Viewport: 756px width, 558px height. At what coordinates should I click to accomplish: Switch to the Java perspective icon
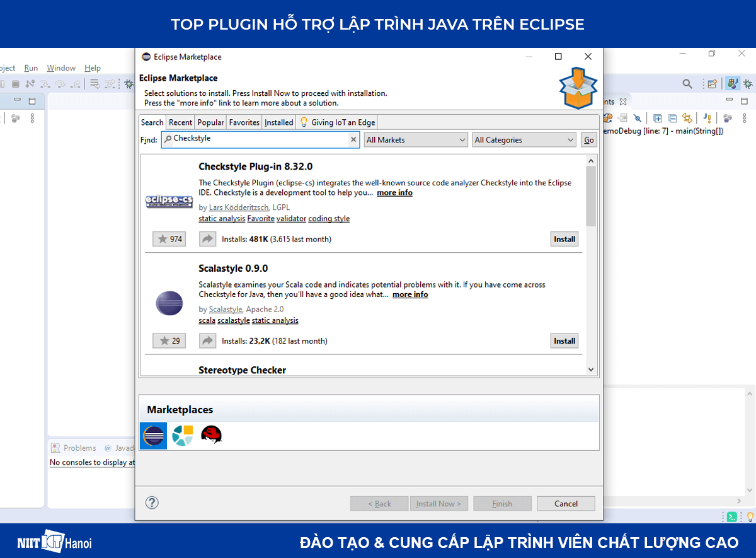click(x=732, y=83)
